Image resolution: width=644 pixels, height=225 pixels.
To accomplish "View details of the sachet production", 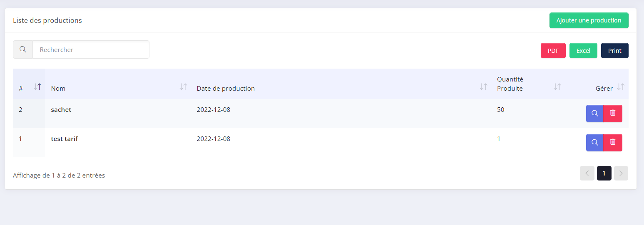I will coord(595,114).
